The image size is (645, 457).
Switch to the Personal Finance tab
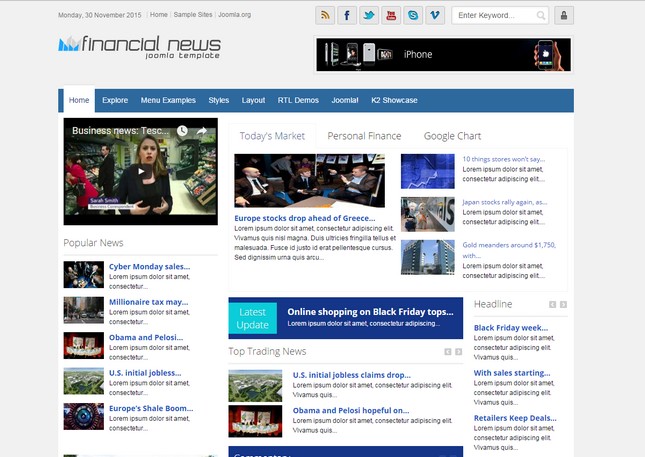pyautogui.click(x=364, y=136)
